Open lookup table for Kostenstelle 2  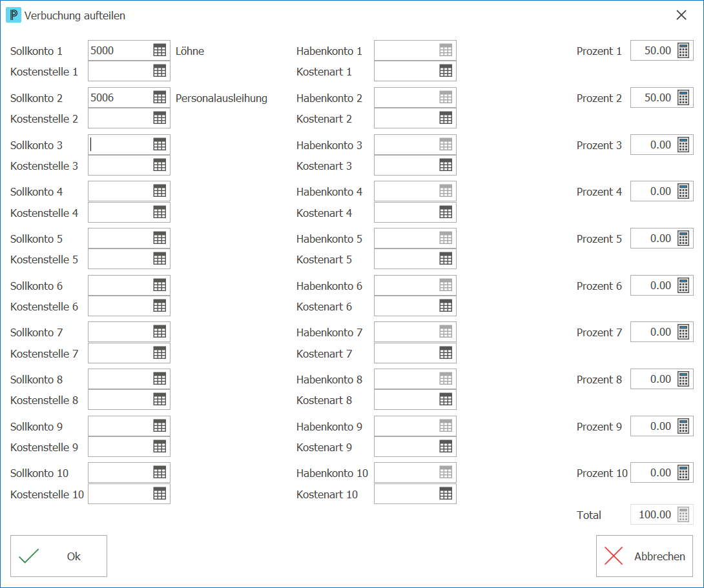pos(160,118)
